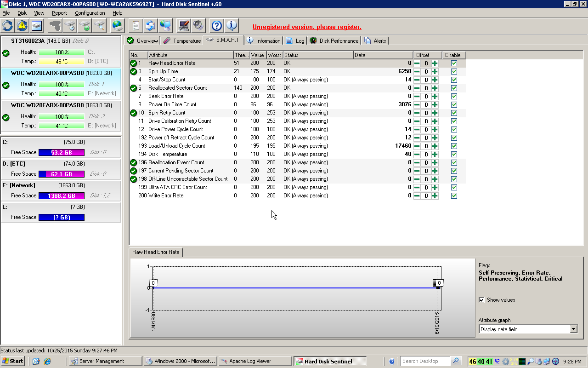Screen dimensions: 588x368
Task: Switch to the Log tab
Action: (295, 40)
